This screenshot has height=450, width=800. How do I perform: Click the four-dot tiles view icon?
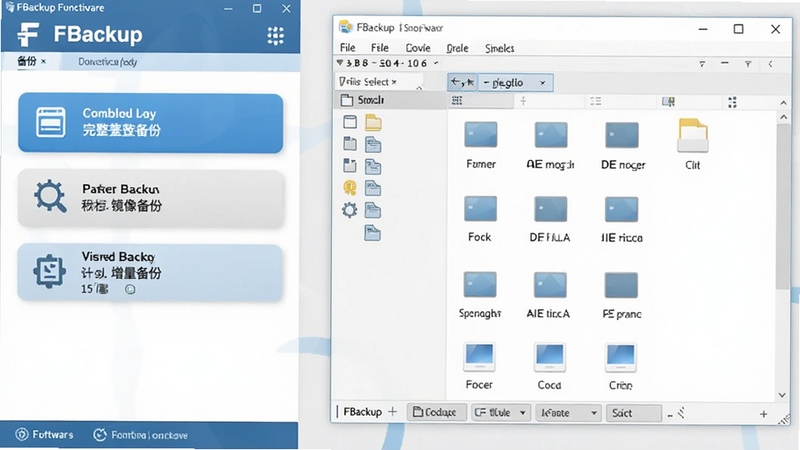[732, 102]
